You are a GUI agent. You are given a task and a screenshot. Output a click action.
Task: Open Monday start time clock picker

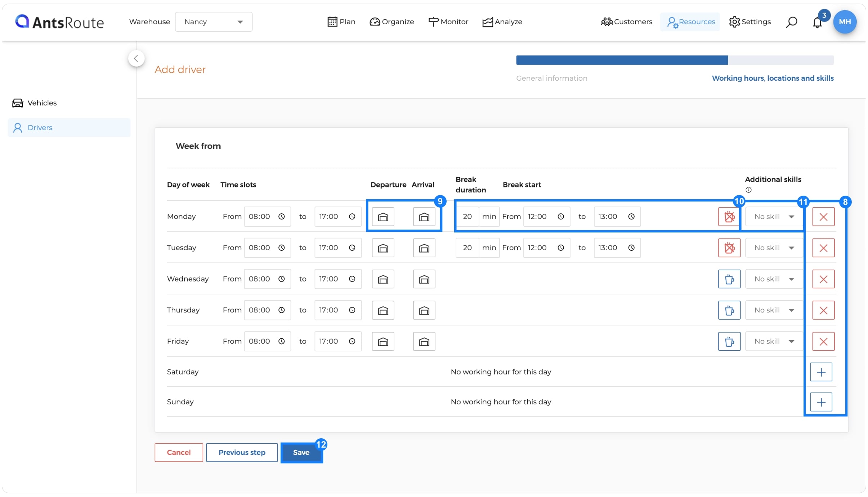[282, 217]
